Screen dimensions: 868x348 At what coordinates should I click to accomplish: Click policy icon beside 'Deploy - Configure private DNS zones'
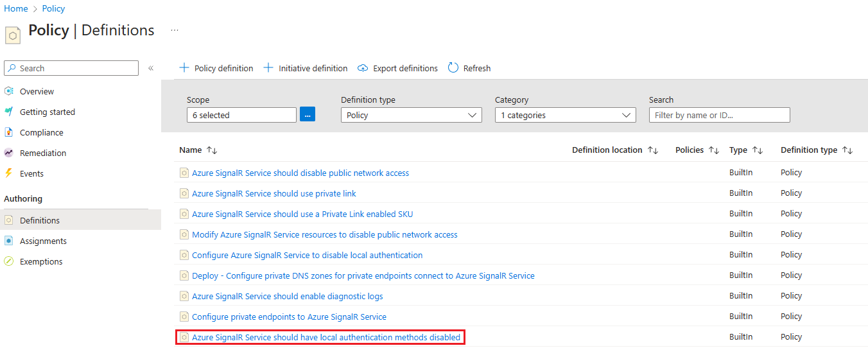(x=184, y=275)
